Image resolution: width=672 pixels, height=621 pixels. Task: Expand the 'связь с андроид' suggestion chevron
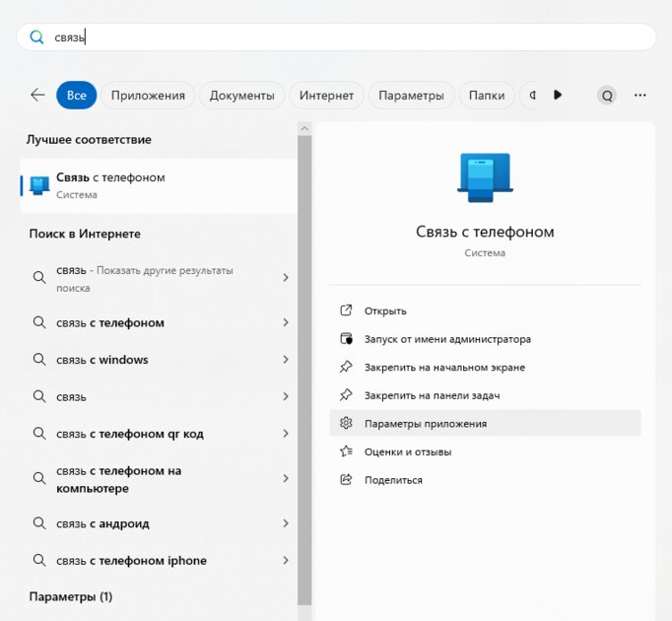tap(286, 523)
